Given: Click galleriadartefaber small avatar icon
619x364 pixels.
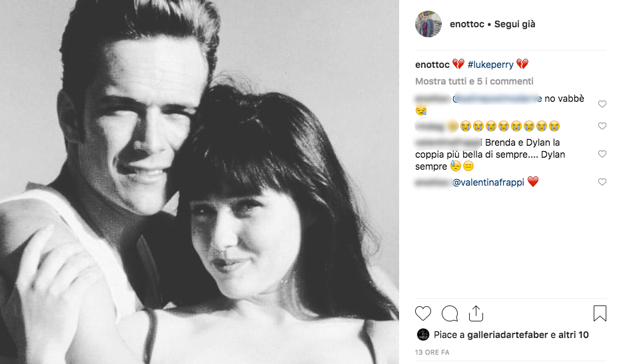Looking at the screenshot, I should click(x=422, y=335).
